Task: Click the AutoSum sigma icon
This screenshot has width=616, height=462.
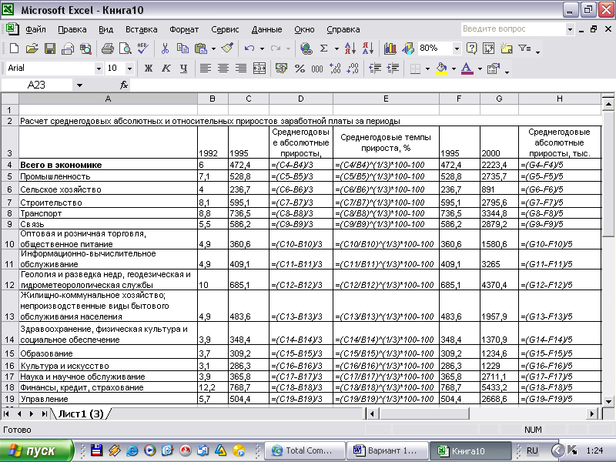Action: click(324, 48)
